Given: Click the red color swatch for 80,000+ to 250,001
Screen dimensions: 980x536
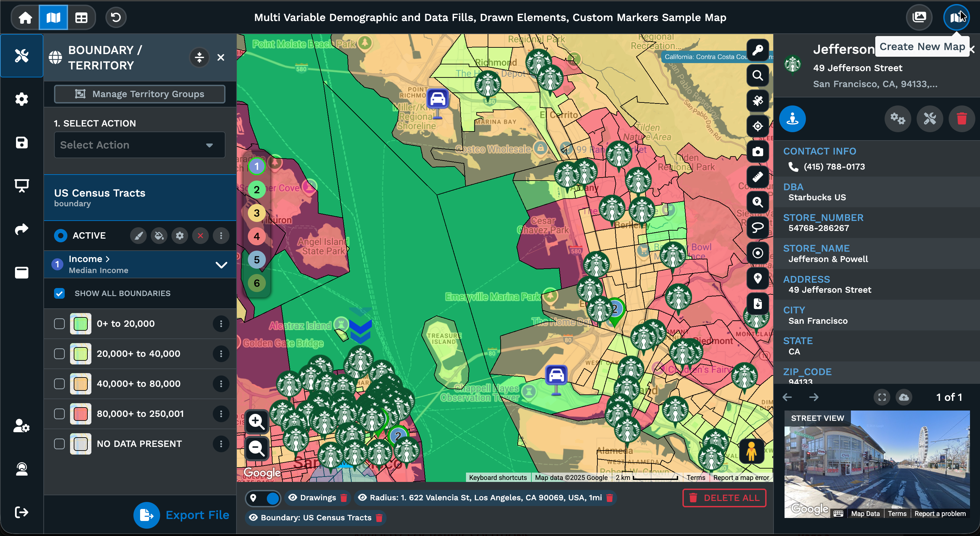Looking at the screenshot, I should tap(80, 414).
